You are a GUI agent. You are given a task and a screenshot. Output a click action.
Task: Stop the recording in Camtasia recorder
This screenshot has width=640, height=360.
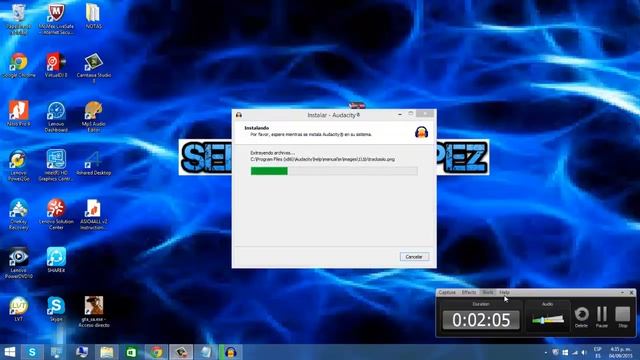[x=622, y=318]
